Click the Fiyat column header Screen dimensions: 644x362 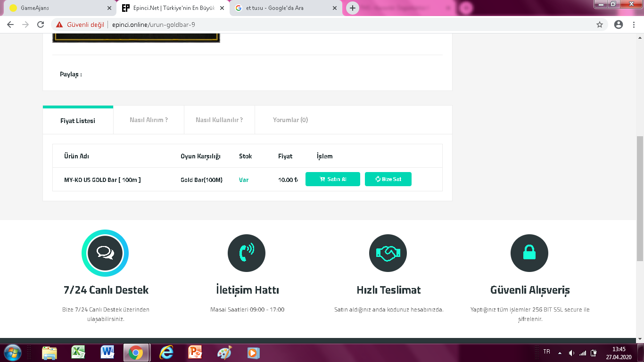[285, 156]
